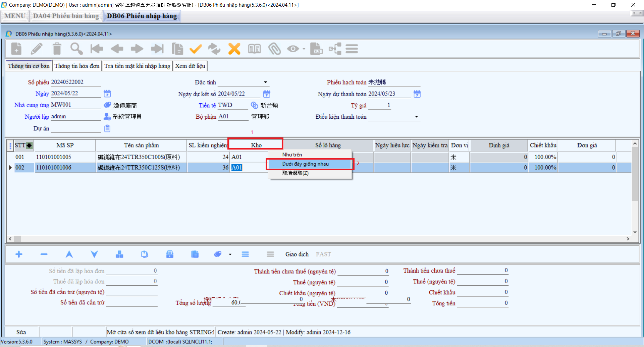Image resolution: width=644 pixels, height=347 pixels.
Task: Click move row up arrow
Action: 69,254
